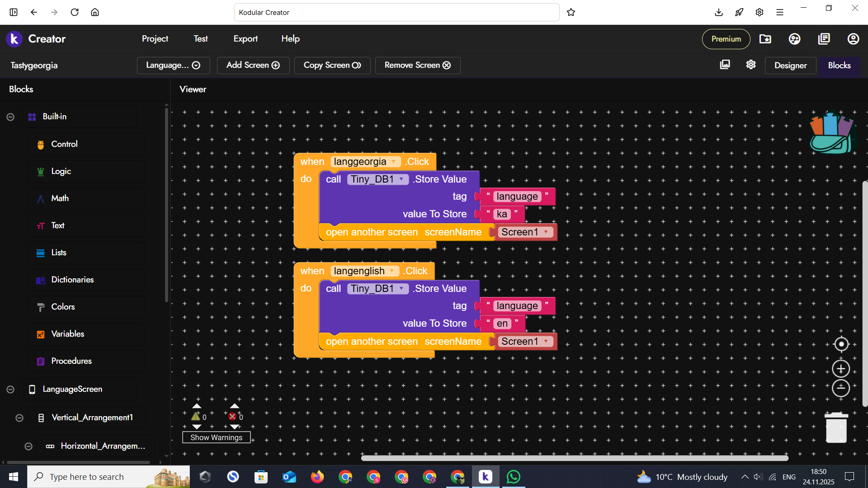Open the Export menu

pyautogui.click(x=245, y=39)
